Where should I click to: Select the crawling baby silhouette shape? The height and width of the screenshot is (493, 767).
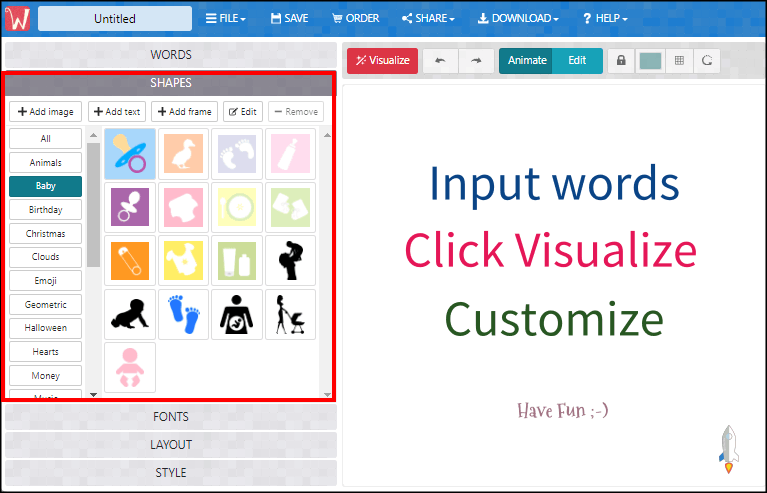pos(129,315)
